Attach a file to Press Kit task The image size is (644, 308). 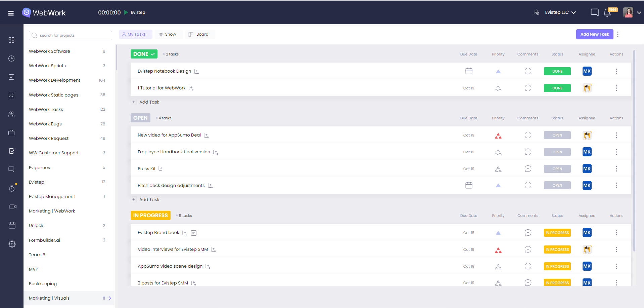[x=161, y=168]
